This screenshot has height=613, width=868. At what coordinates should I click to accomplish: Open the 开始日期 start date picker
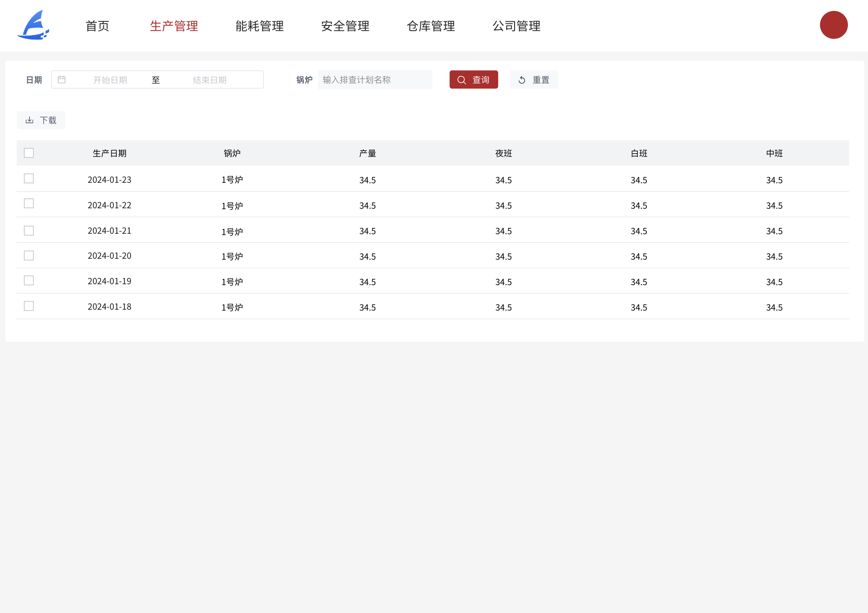click(110, 80)
